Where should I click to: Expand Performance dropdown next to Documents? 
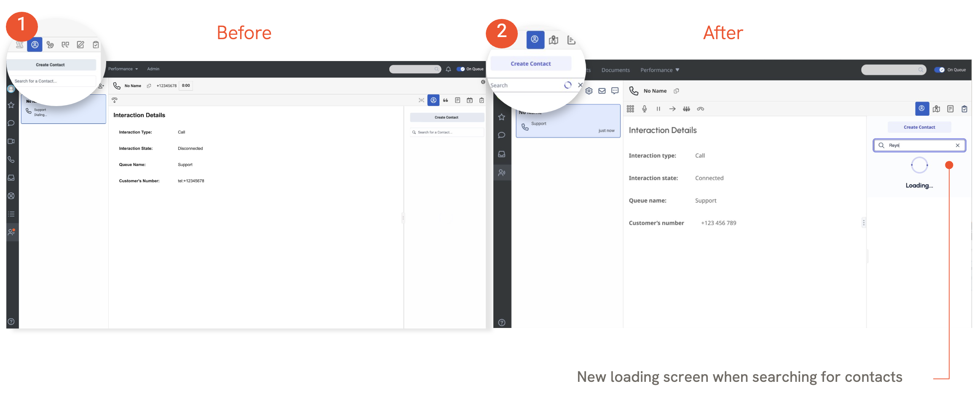pyautogui.click(x=659, y=70)
